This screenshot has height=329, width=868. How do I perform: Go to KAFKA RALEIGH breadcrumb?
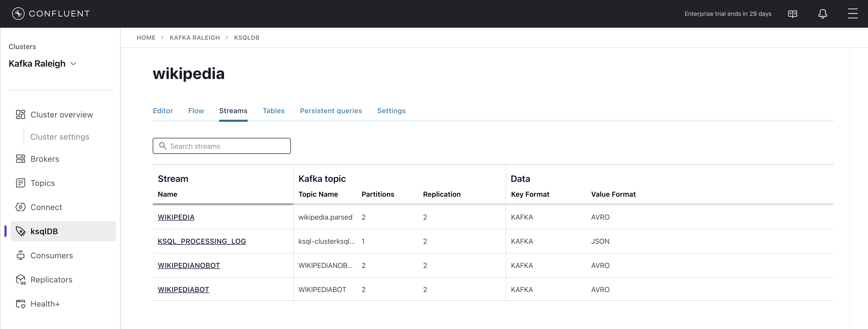[194, 38]
